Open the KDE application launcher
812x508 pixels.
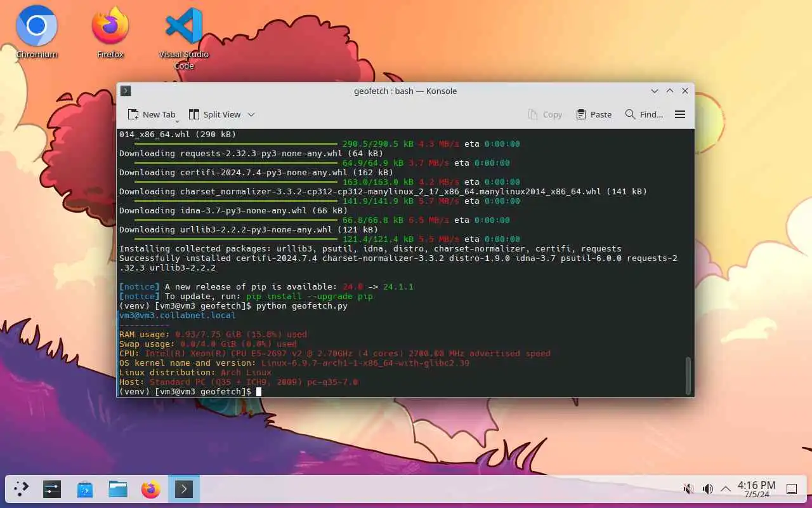(x=22, y=489)
